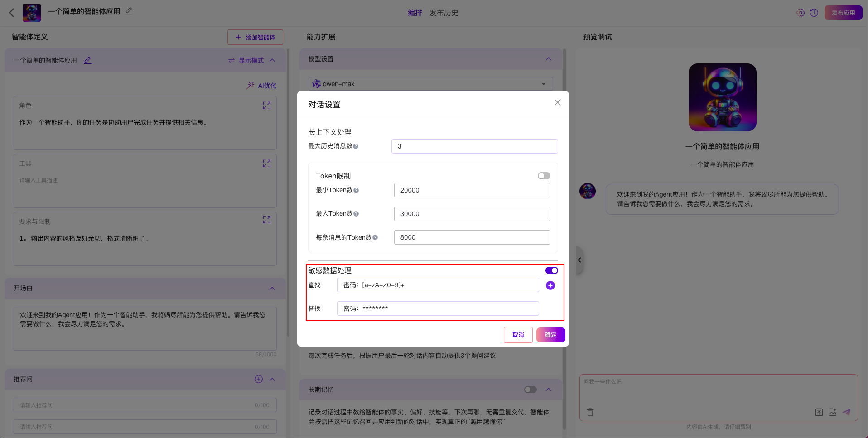The image size is (868, 438).
Task: Close the 对话设置 dialog
Action: (558, 102)
